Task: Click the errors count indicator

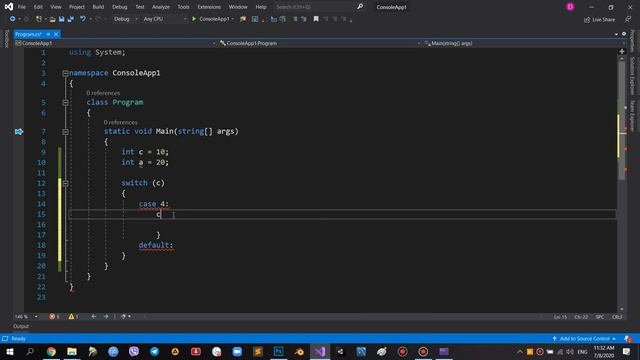Action: (54, 317)
